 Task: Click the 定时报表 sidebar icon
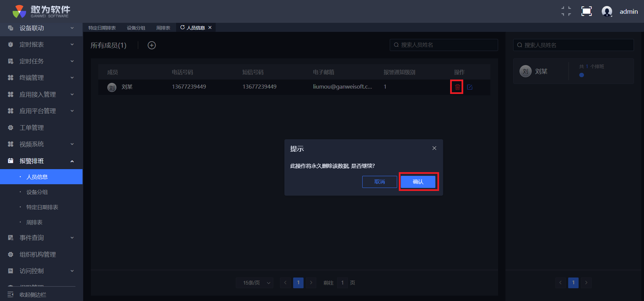(x=10, y=45)
